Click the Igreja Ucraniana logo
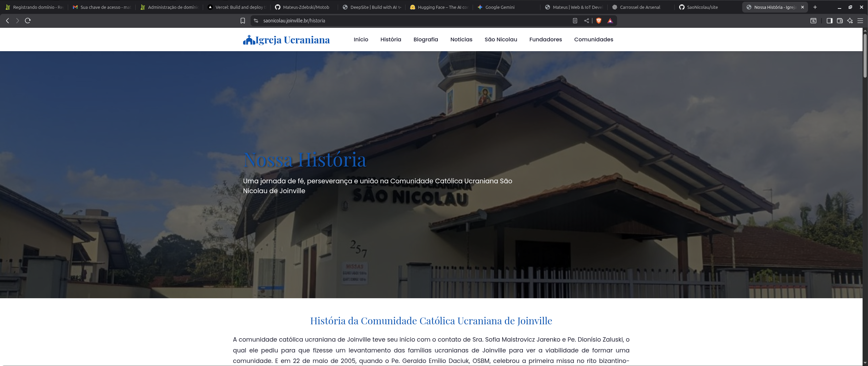 tap(286, 39)
